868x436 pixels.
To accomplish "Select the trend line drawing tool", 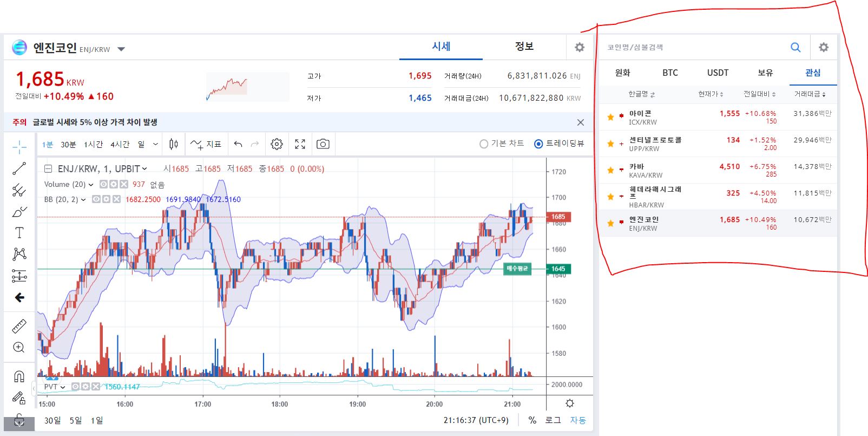I will click(x=19, y=168).
